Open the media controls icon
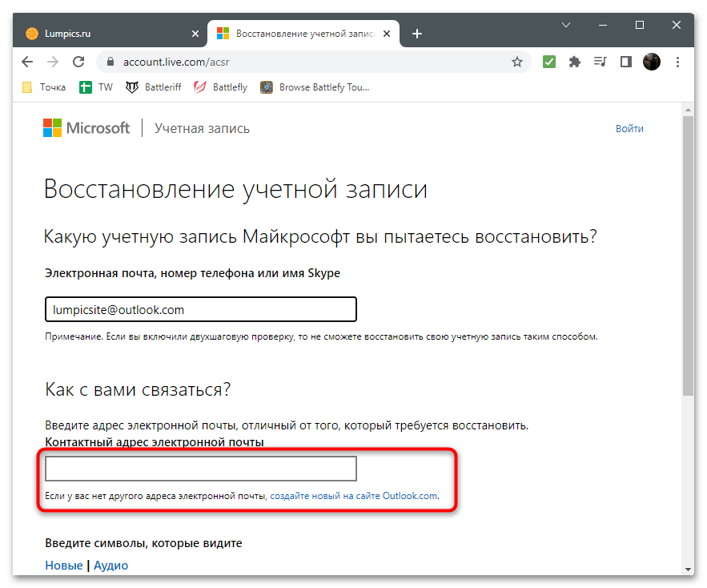The width and height of the screenshot is (707, 588). [x=601, y=62]
